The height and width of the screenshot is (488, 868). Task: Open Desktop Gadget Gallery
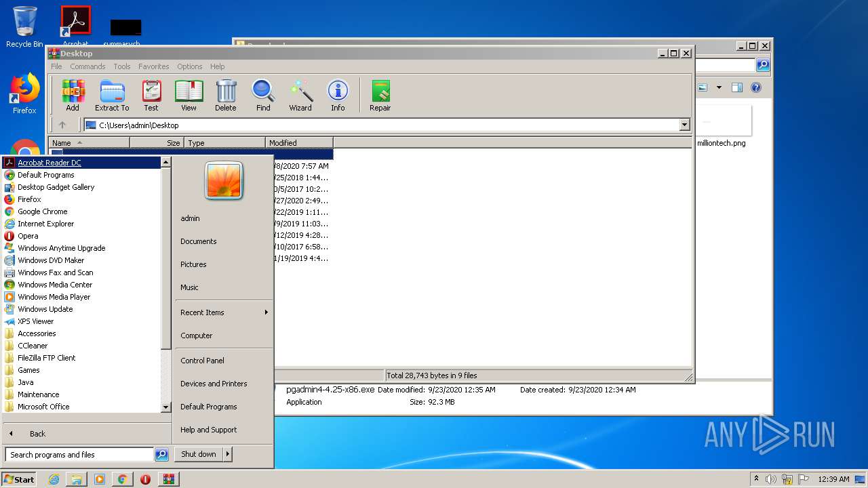click(x=81, y=187)
